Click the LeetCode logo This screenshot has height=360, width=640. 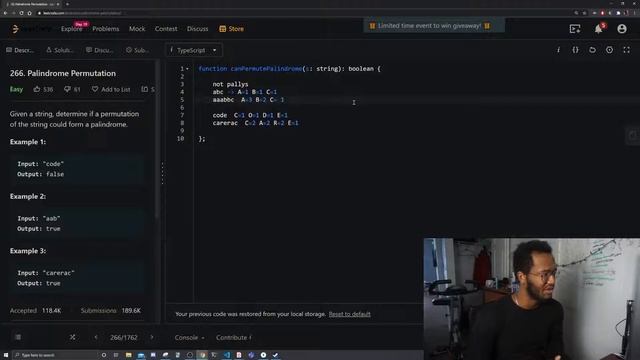(31, 29)
